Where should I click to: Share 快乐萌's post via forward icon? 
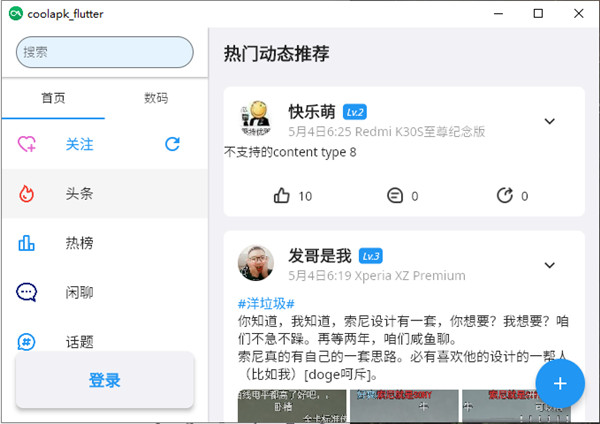pyautogui.click(x=504, y=196)
